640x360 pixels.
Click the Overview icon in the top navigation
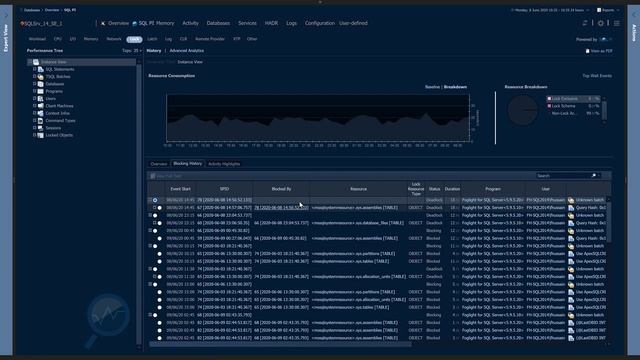[103, 24]
